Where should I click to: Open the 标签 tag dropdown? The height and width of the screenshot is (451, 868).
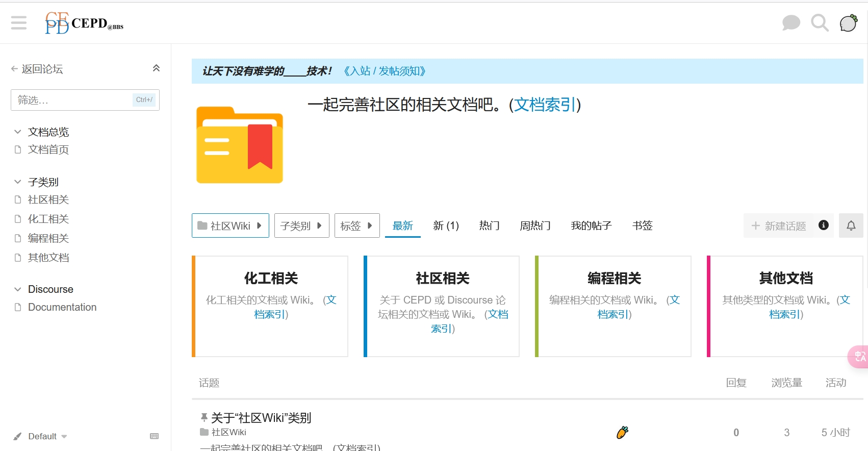[357, 225]
